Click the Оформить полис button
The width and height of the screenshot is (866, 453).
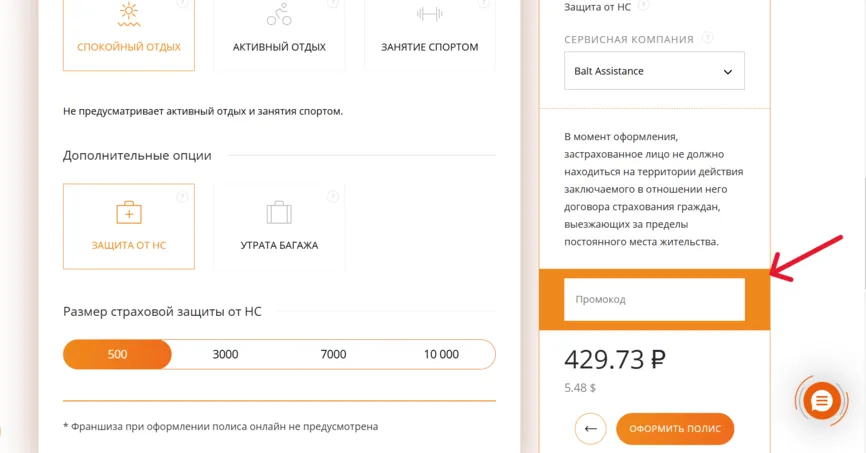click(x=675, y=428)
